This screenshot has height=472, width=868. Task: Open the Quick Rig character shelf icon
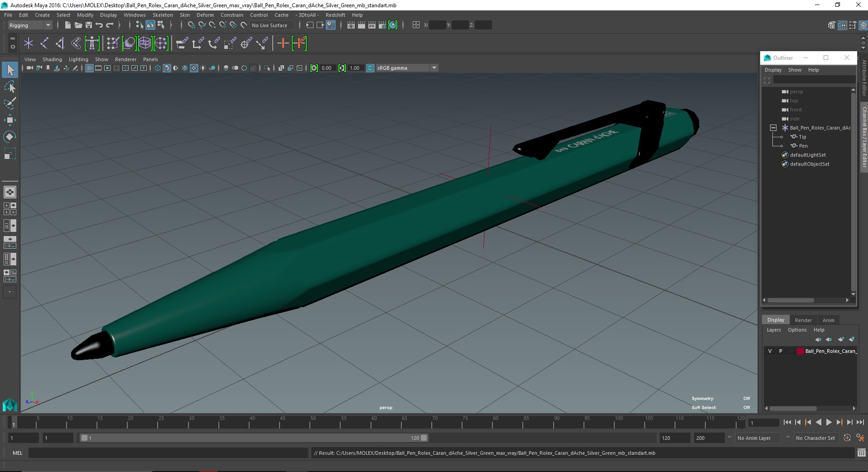92,43
